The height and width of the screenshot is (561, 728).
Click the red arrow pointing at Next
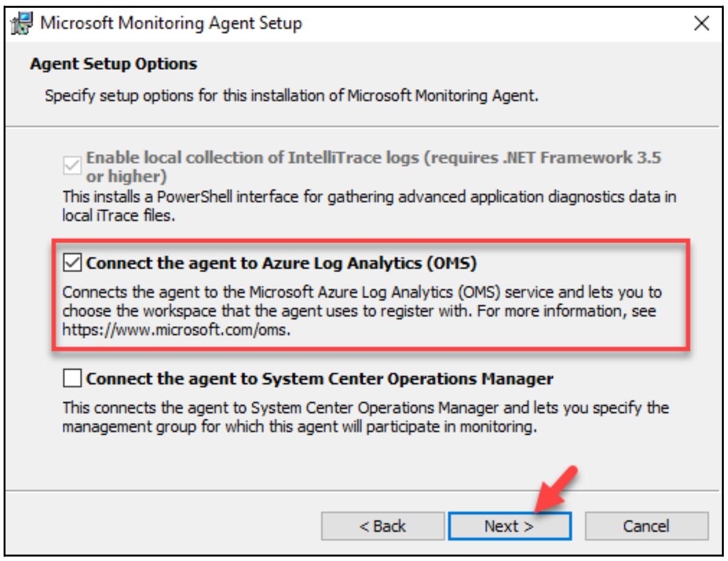coord(557,486)
